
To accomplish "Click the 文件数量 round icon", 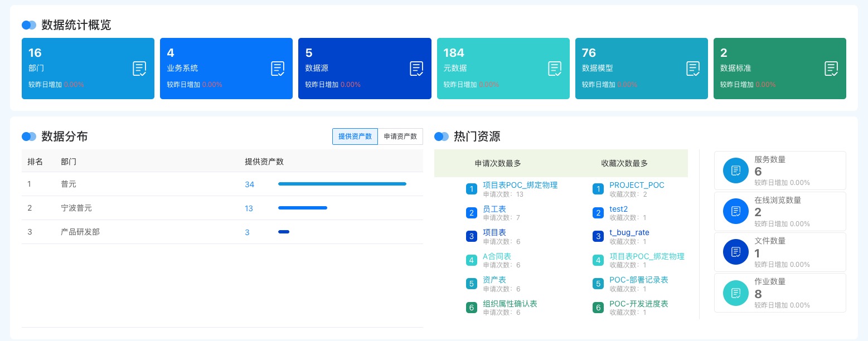I will coord(736,252).
